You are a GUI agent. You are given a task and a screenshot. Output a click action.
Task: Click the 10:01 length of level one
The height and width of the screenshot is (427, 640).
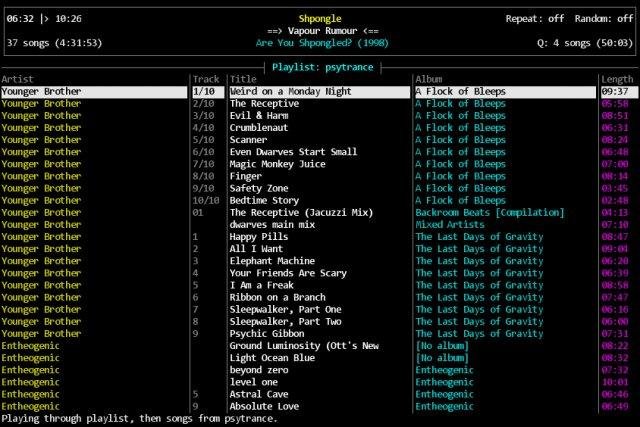pos(615,382)
